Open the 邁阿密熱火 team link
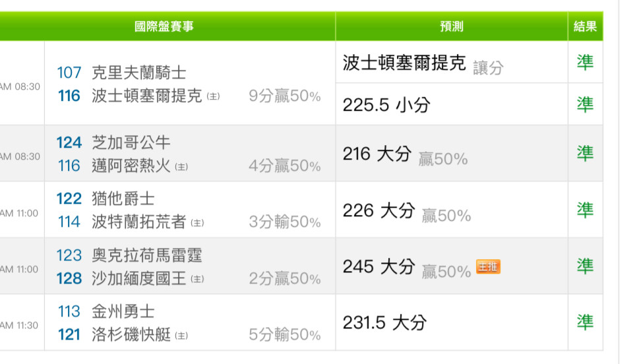The height and width of the screenshot is (364, 627). pos(131,166)
